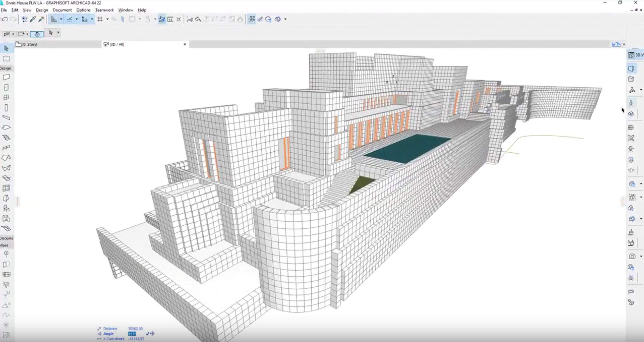
Task: Activate the Mesh tool
Action: tap(6, 228)
